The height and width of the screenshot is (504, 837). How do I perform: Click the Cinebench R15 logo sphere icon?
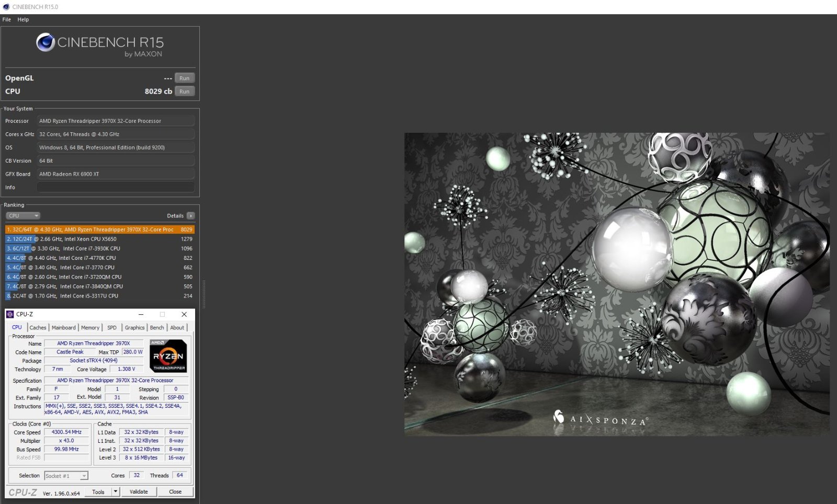45,42
